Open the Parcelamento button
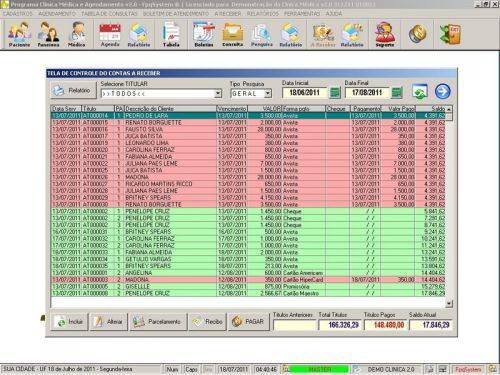500x375 pixels. coord(158,322)
